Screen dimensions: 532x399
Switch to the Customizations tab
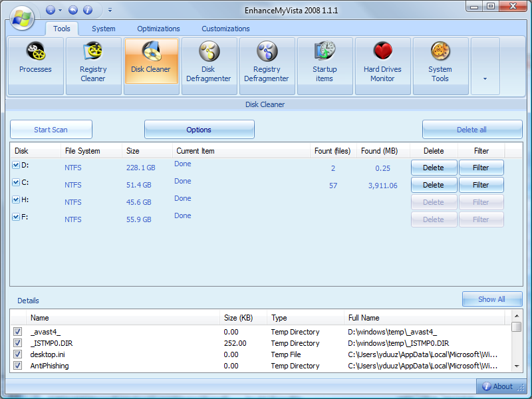[225, 29]
